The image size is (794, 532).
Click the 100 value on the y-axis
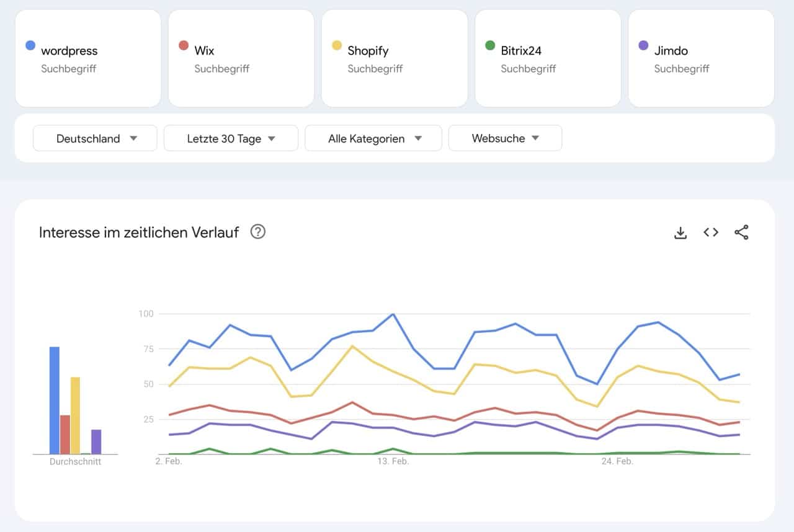[x=146, y=314]
